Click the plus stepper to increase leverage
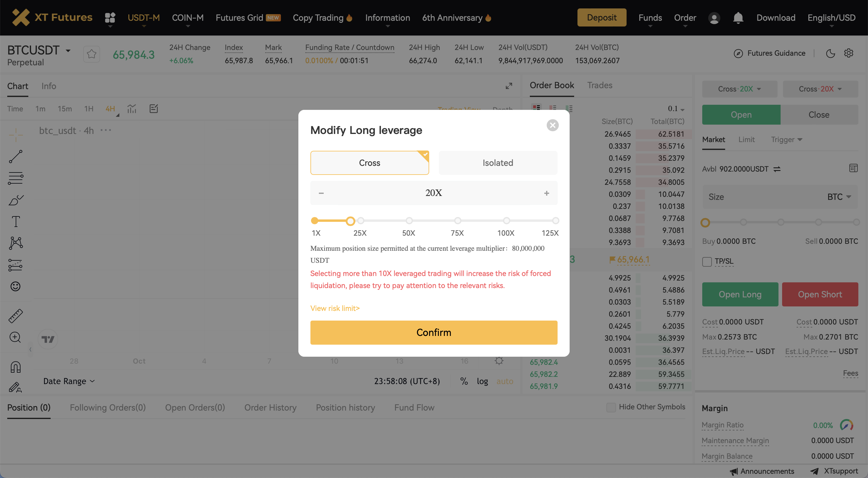 click(546, 193)
